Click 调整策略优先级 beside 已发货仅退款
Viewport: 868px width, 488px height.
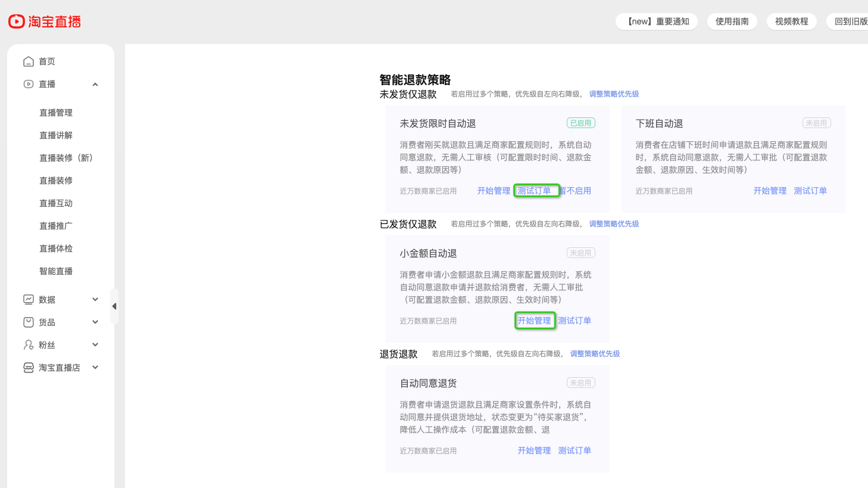click(614, 224)
